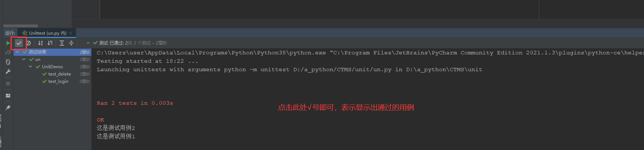Collapse the UnitDemo node
This screenshot has height=150, width=644.
(31, 67)
